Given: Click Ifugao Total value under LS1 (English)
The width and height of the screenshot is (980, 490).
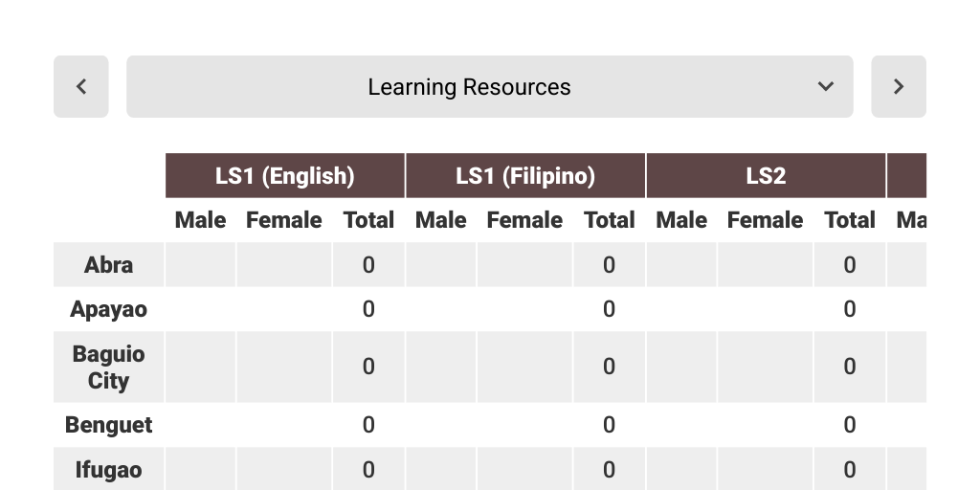Looking at the screenshot, I should tap(368, 469).
